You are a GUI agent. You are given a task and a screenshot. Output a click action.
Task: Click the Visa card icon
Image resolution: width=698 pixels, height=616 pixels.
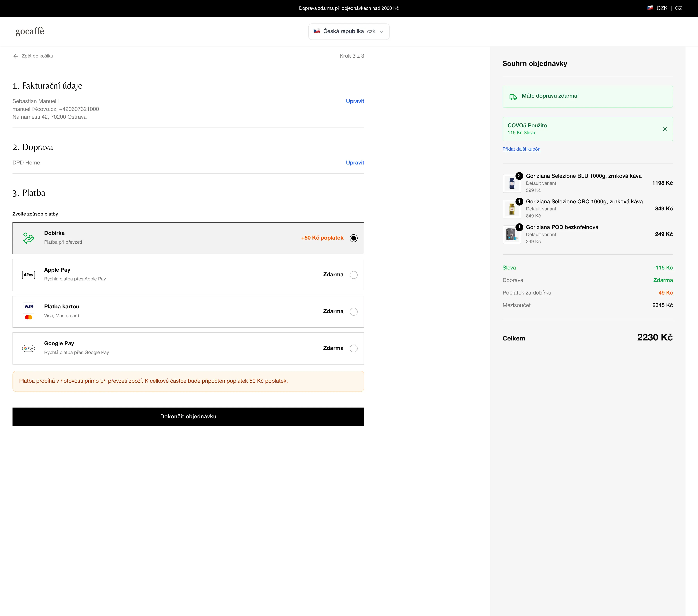pos(29,306)
